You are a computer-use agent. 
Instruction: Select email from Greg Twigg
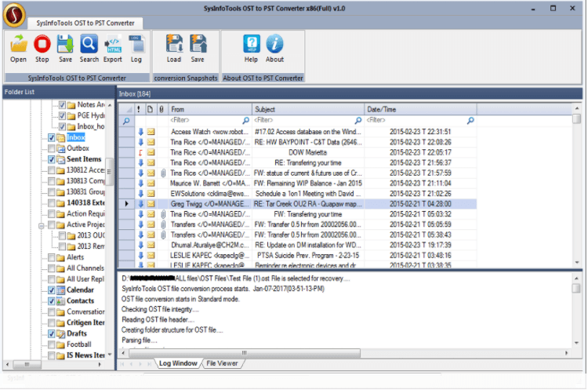(298, 204)
